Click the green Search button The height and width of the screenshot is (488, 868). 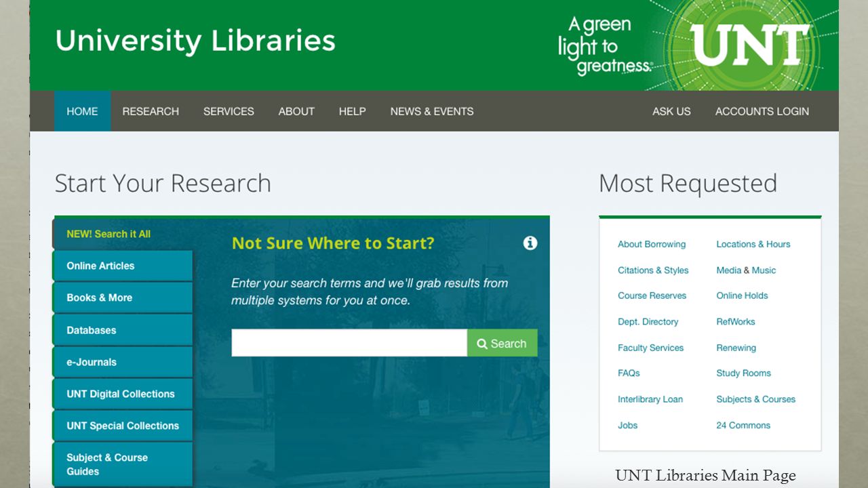click(x=502, y=343)
